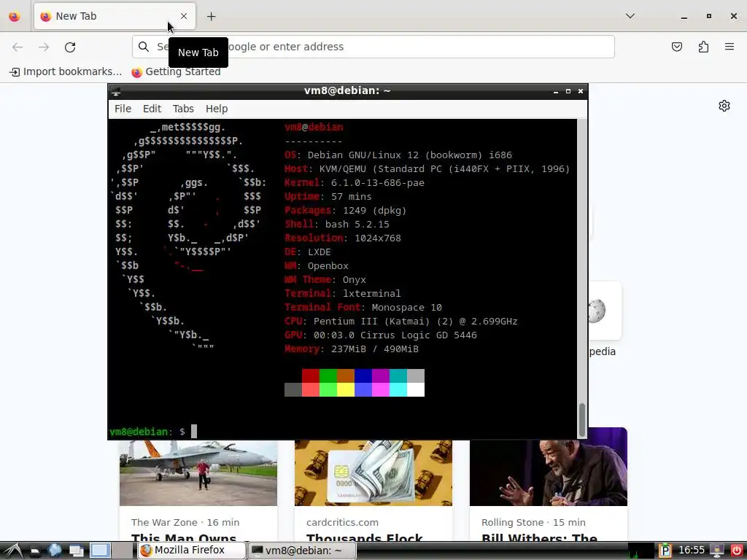Open the terminal File menu

coord(123,109)
